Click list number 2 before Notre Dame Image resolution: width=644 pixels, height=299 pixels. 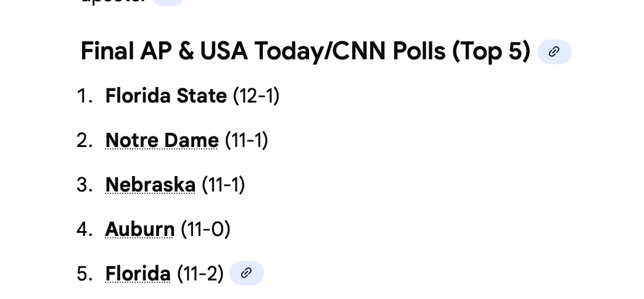(84, 141)
